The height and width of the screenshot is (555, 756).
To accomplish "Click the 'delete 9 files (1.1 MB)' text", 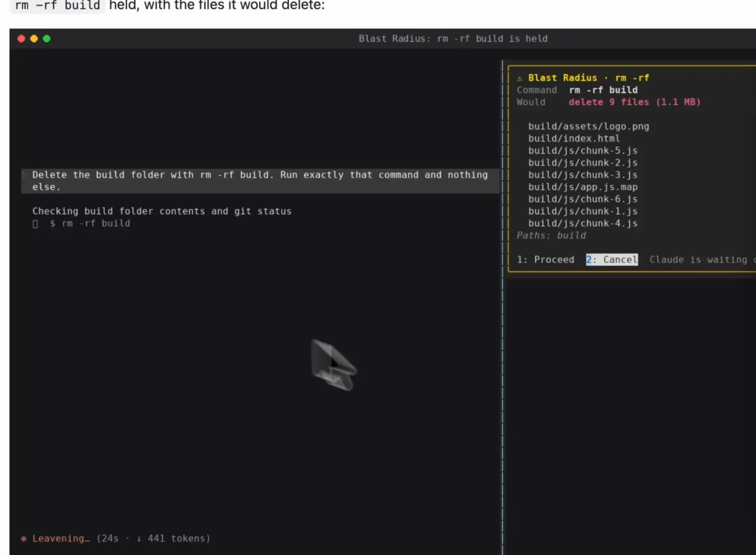I will point(634,102).
